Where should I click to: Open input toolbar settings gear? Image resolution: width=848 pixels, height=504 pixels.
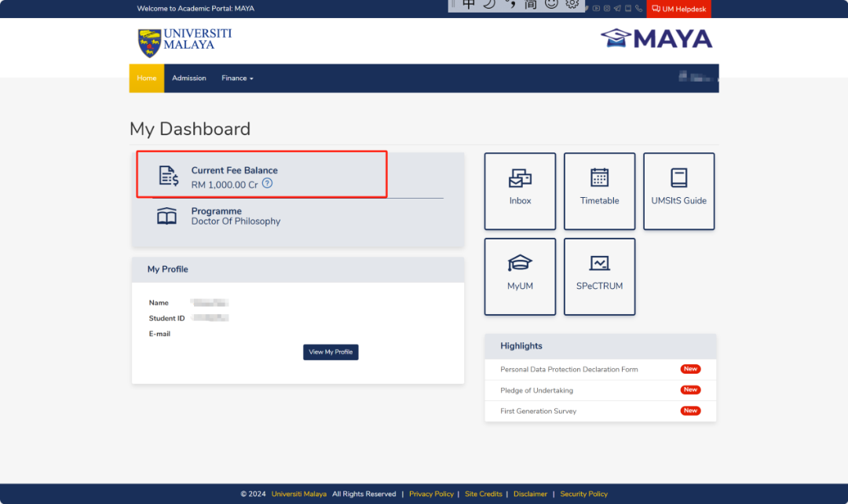coord(572,5)
